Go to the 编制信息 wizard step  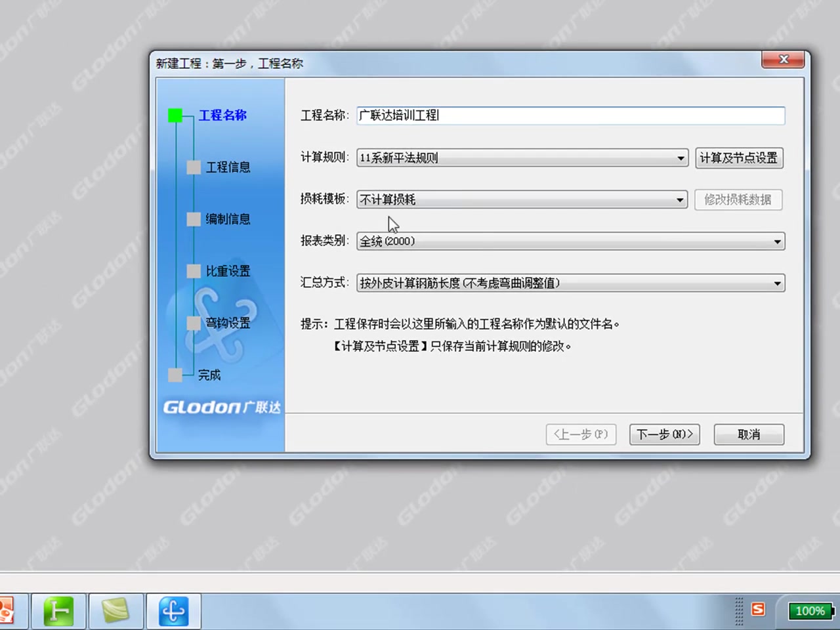pos(228,219)
